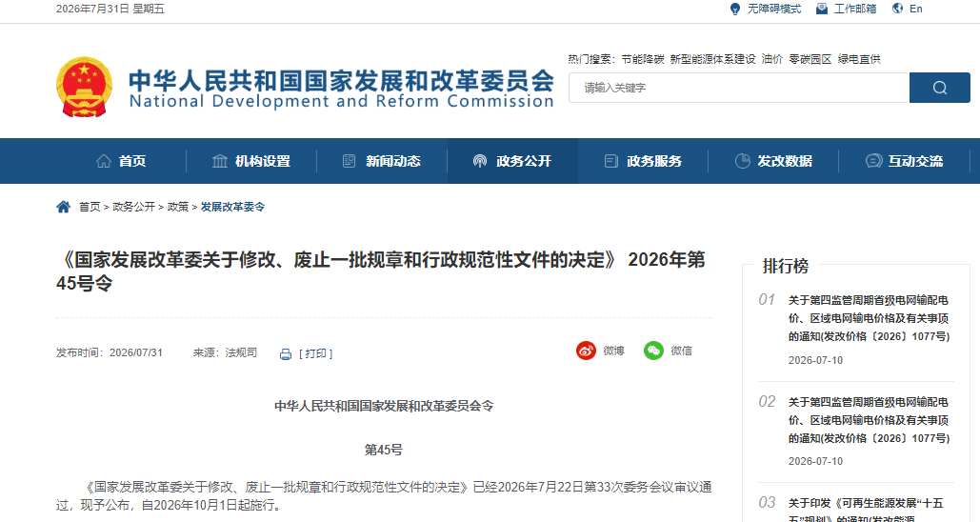Share via the Weibo icon
The width and height of the screenshot is (980, 522).
coord(586,351)
